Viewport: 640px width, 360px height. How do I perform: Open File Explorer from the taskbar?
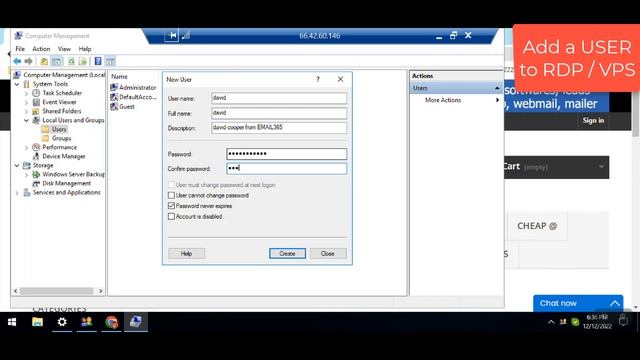coord(37,322)
